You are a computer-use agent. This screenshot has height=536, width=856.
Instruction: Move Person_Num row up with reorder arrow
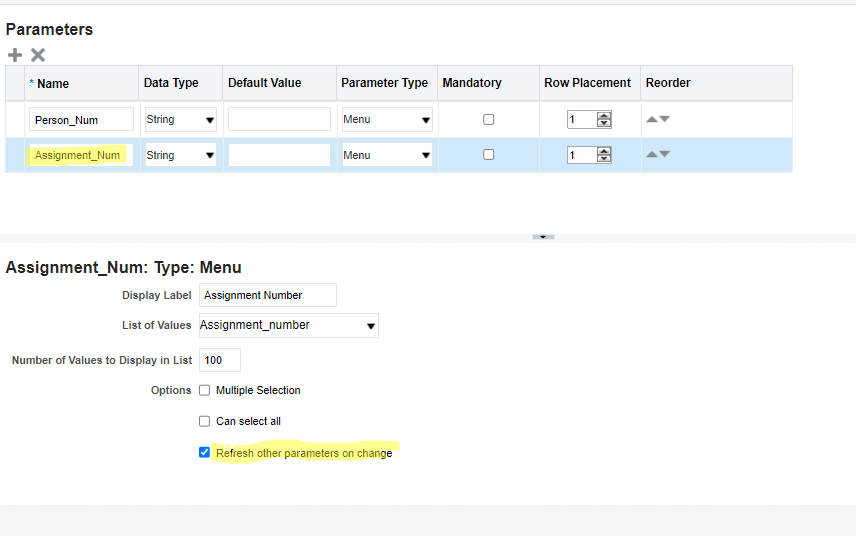(x=651, y=119)
